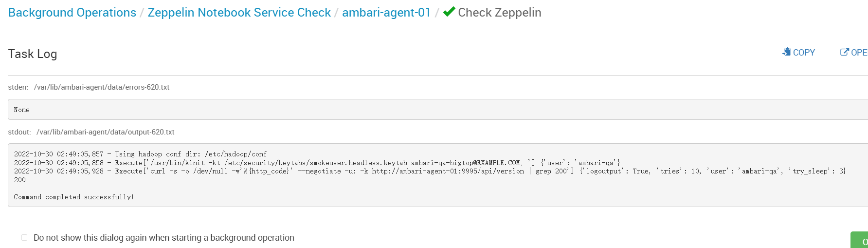Open Zeppelin Notebook Service Check breadcrumb
Screen dimensions: 868x248
(239, 13)
